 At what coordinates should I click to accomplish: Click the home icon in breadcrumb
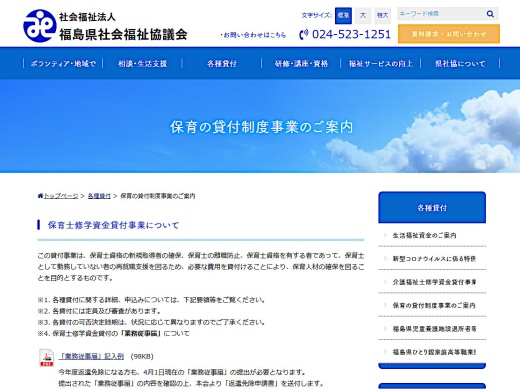click(40, 196)
